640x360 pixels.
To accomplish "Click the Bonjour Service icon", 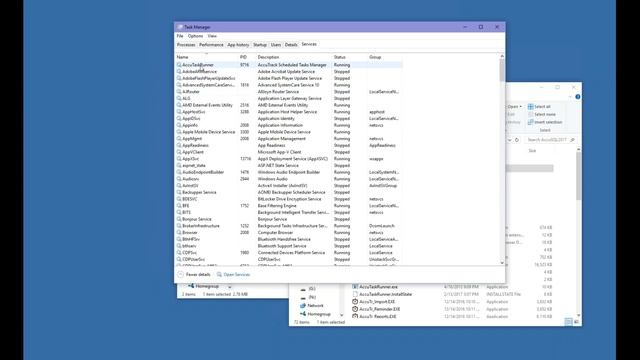I will [179, 219].
